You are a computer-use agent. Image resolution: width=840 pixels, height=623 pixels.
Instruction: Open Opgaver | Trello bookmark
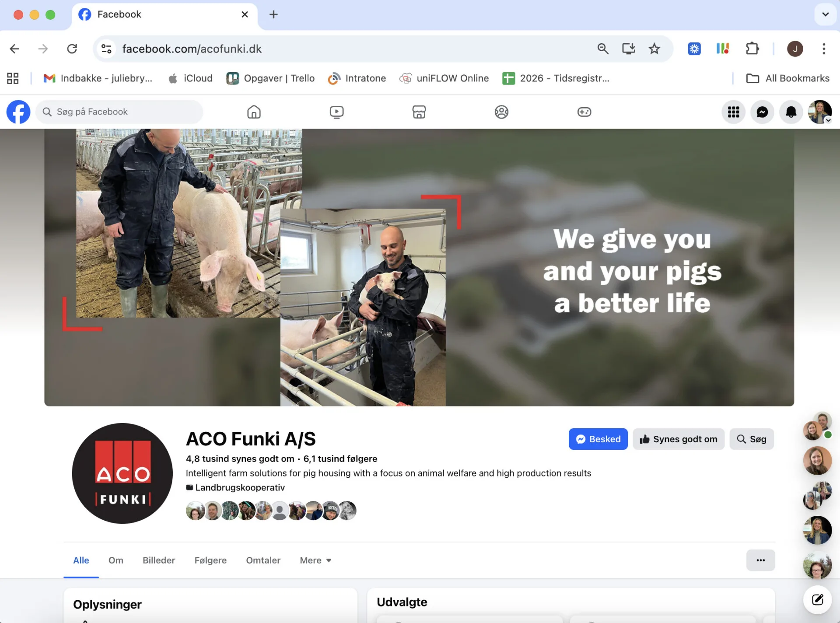tap(270, 78)
